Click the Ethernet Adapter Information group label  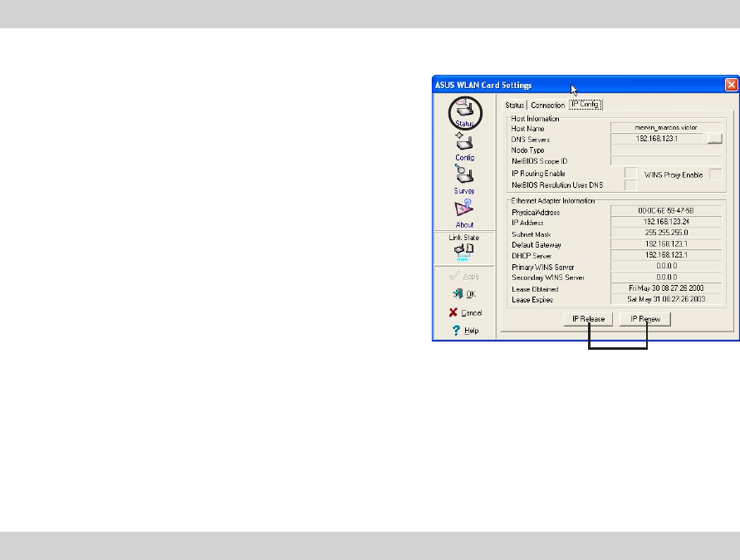[552, 201]
